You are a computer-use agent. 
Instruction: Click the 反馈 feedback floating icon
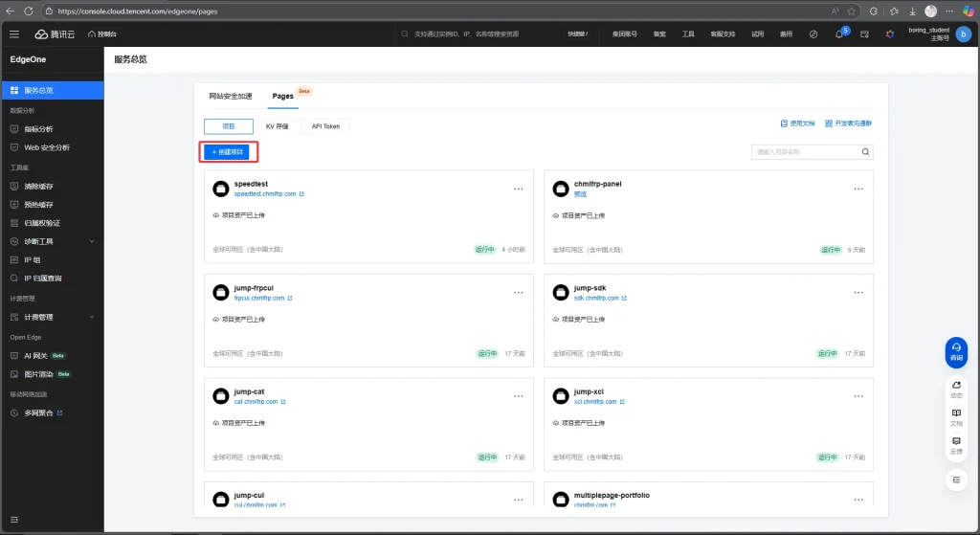point(956,445)
